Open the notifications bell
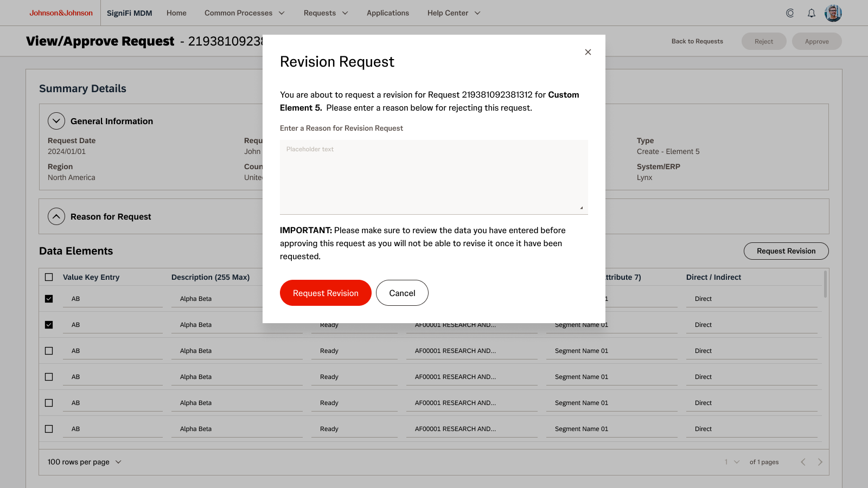Viewport: 868px width, 488px height. [811, 13]
